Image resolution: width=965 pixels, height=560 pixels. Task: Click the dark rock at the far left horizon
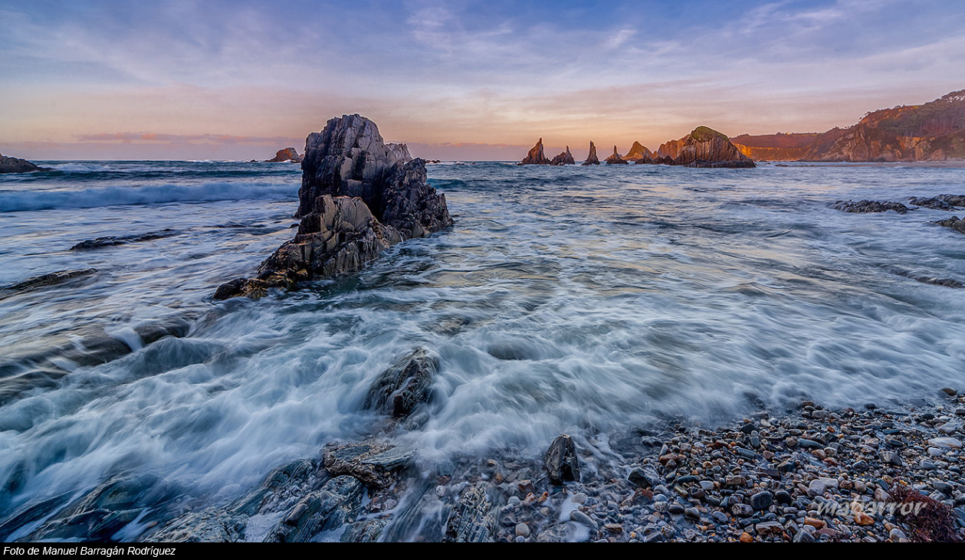pos(17,165)
